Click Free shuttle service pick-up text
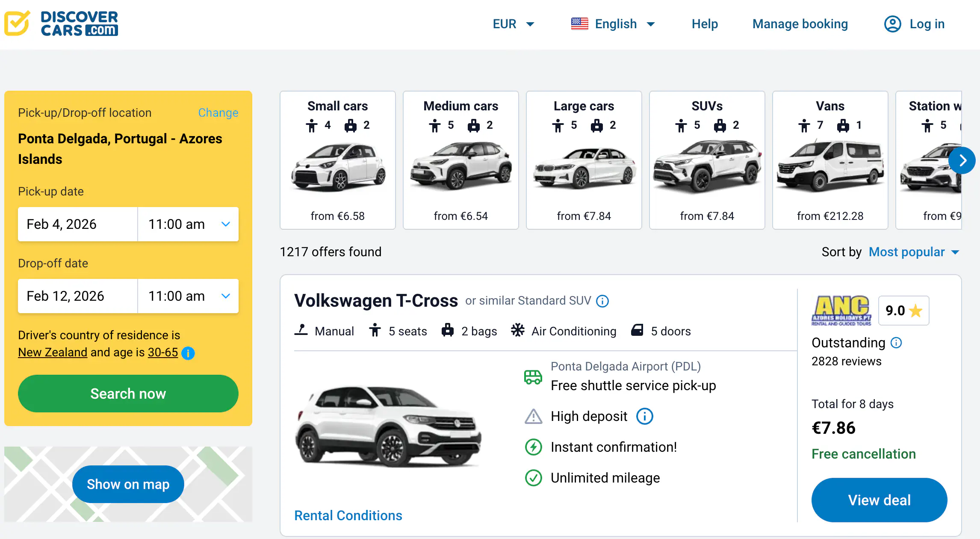Screen dimensions: 980x539 click(633, 385)
